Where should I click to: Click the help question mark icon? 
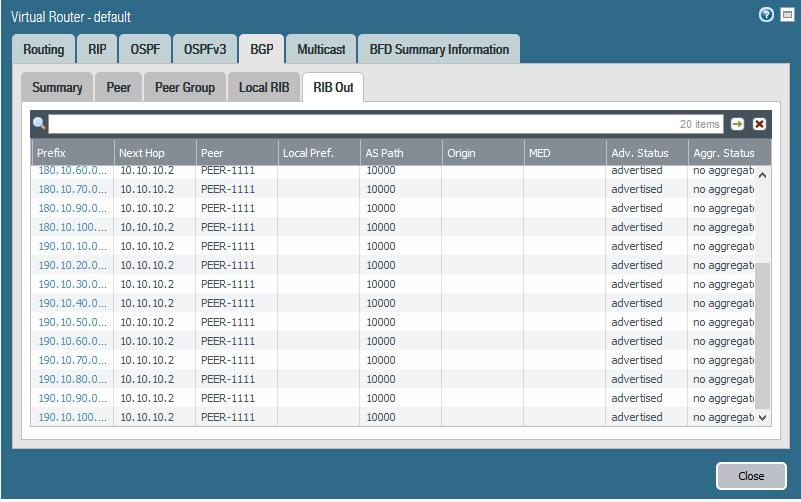(x=766, y=15)
